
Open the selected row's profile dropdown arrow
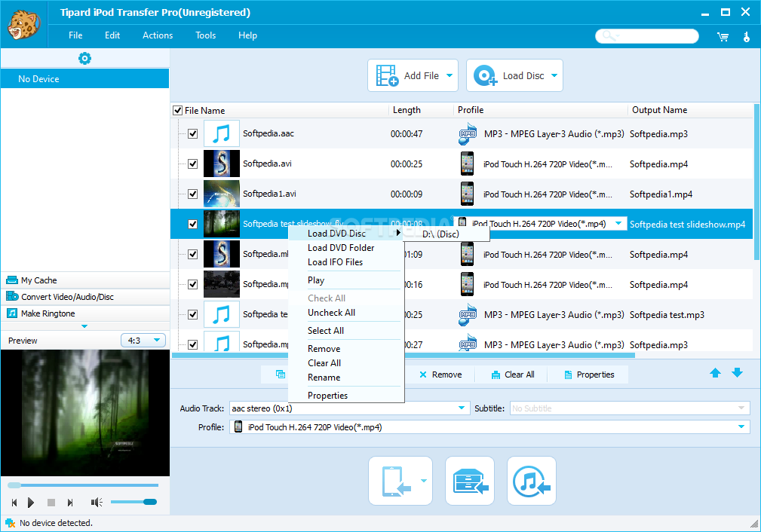[x=618, y=224]
